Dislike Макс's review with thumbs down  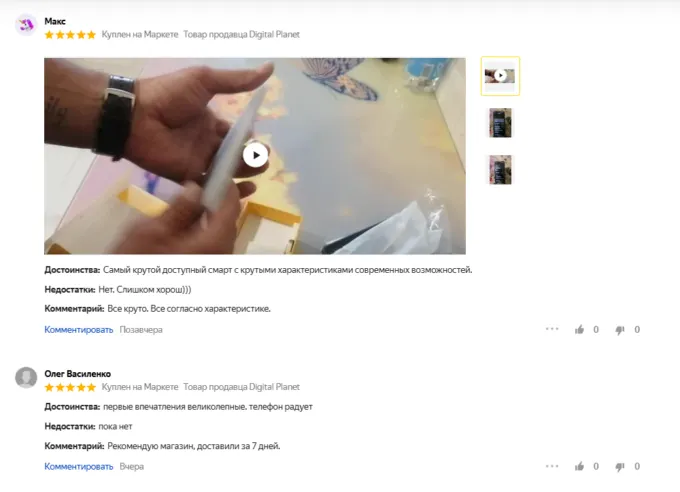pyautogui.click(x=620, y=330)
